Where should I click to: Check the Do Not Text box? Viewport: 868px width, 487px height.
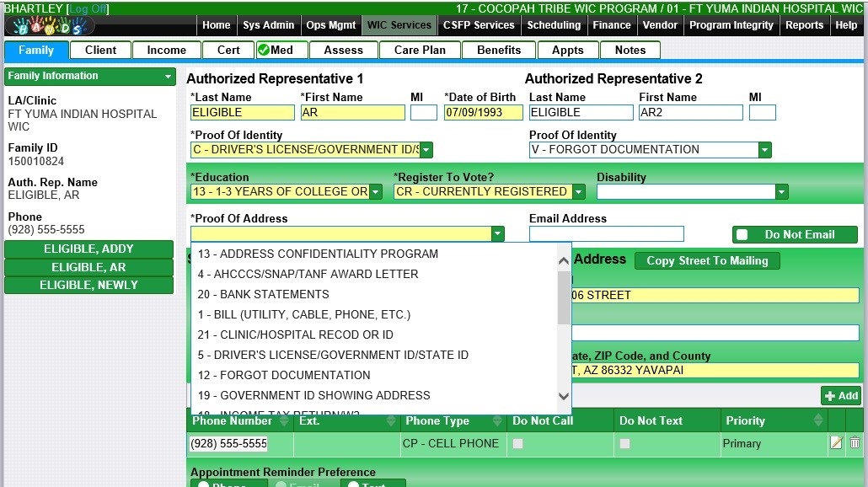624,443
